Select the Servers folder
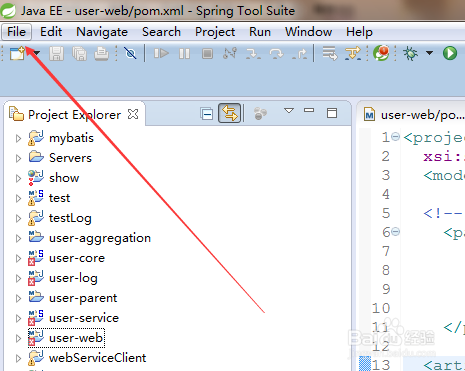Viewport: 465px width, 371px height. click(70, 158)
